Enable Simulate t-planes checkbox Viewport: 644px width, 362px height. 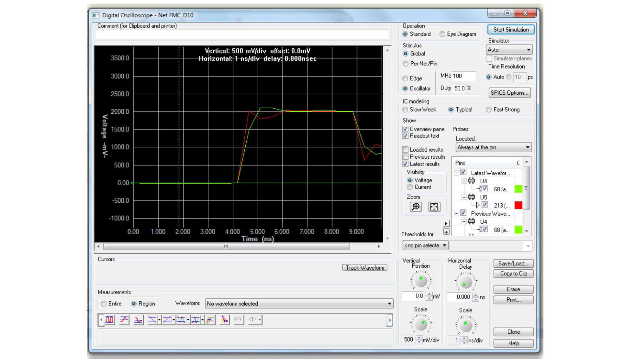[x=489, y=59]
